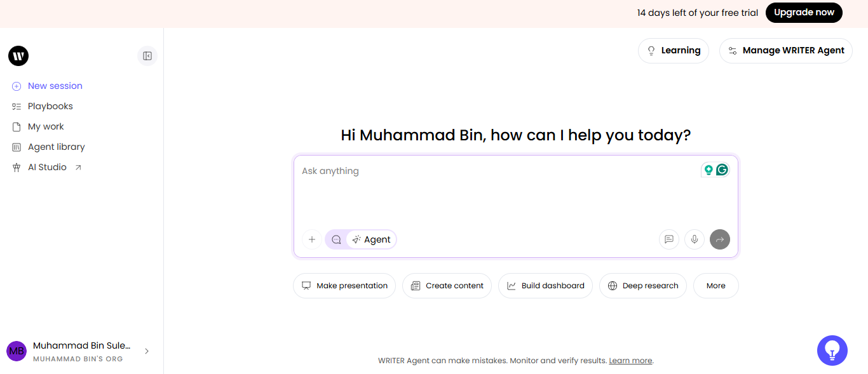Open a New session from the sidebar

[x=55, y=86]
